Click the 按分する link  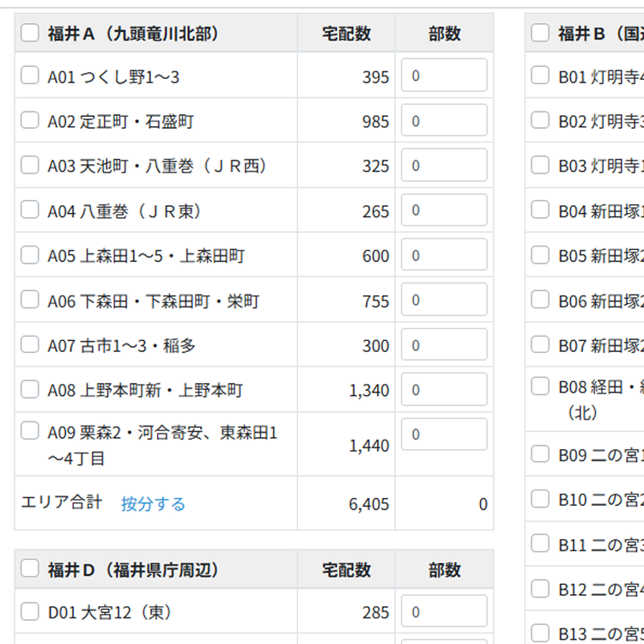click(153, 504)
